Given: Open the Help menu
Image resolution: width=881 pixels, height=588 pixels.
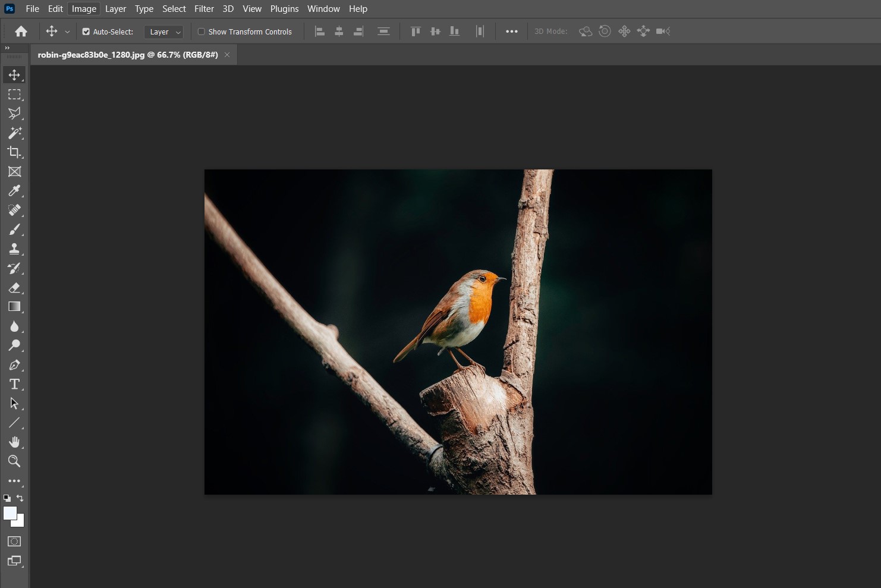Looking at the screenshot, I should pyautogui.click(x=358, y=9).
